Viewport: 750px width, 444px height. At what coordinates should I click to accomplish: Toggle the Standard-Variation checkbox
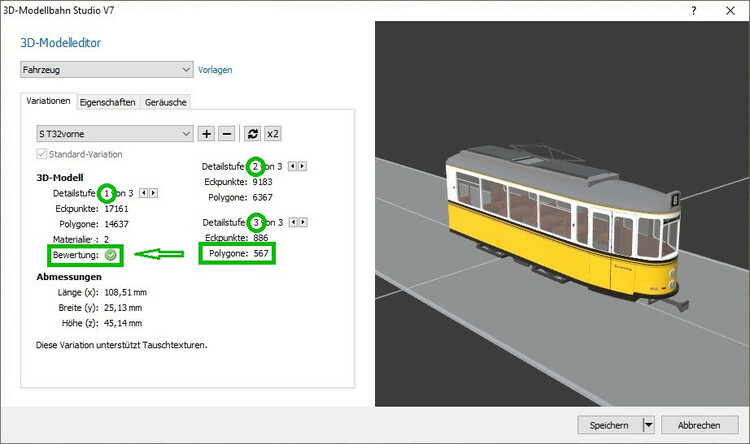pyautogui.click(x=41, y=155)
